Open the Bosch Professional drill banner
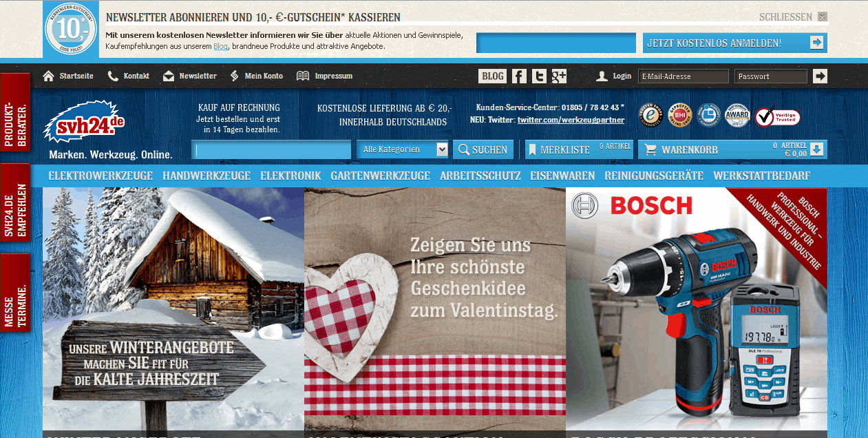Viewport: 868px width, 438px height. 697,313
